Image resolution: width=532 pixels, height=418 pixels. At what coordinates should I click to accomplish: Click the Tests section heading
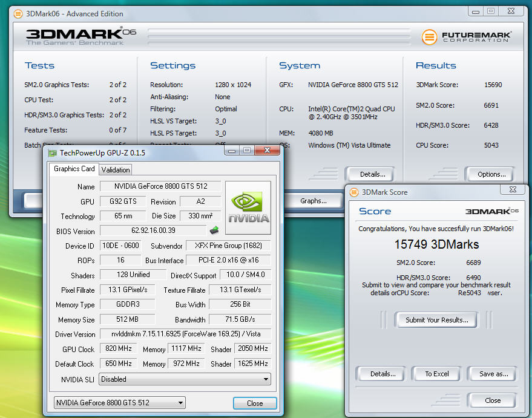click(39, 65)
